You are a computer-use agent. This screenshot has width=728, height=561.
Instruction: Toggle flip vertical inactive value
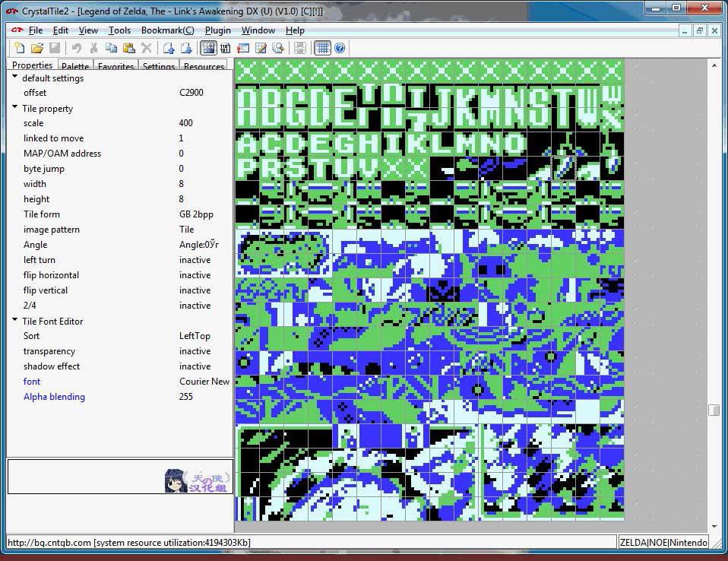pyautogui.click(x=195, y=290)
